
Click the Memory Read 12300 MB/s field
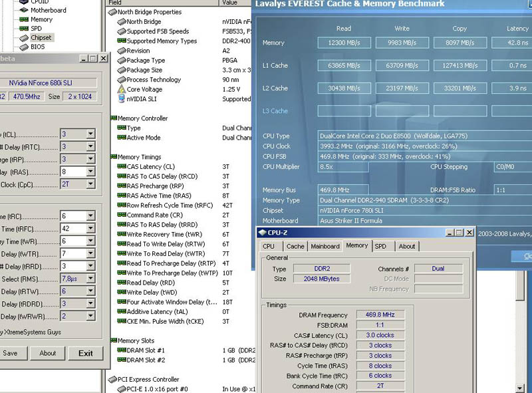tap(344, 43)
